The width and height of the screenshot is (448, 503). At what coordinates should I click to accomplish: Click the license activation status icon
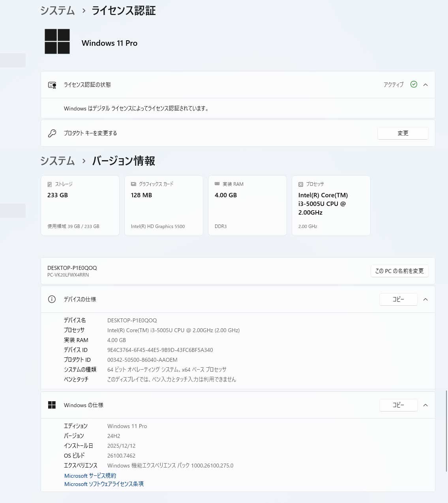tap(52, 85)
